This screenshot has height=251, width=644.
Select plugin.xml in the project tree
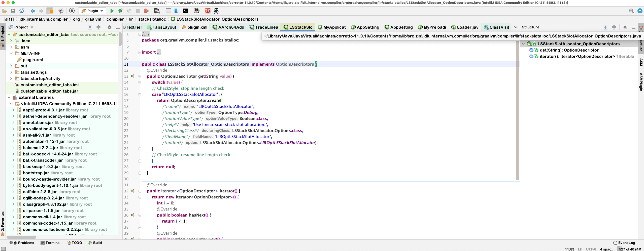click(33, 60)
